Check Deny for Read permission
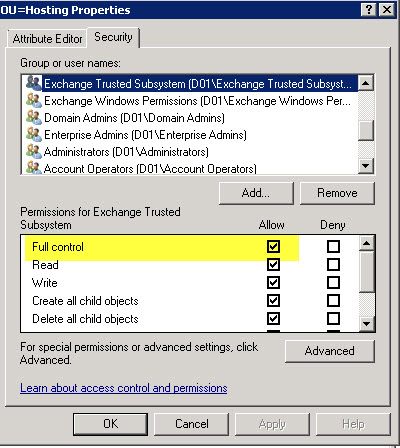This screenshot has width=400, height=448. 333,265
